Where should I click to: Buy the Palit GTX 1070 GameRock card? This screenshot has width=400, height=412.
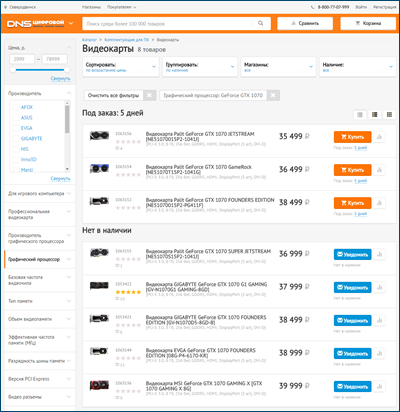pos(352,170)
